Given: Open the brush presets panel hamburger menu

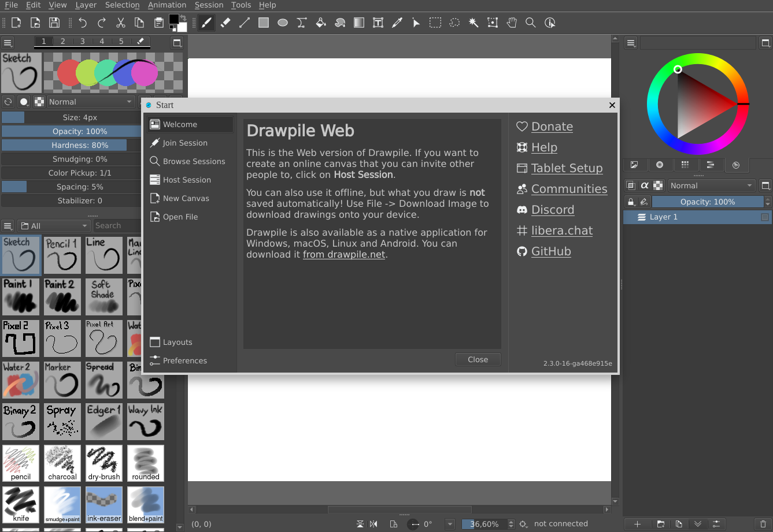Looking at the screenshot, I should coord(8,226).
